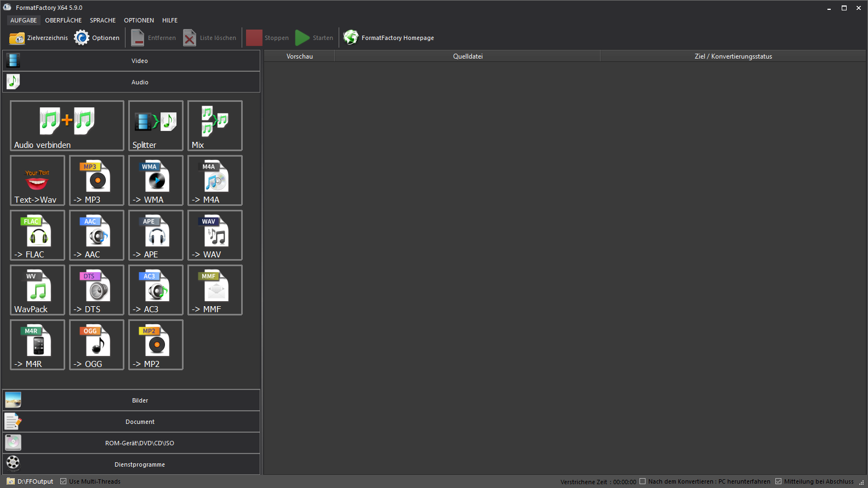
Task: Collapse the Audio category section
Action: click(132, 82)
